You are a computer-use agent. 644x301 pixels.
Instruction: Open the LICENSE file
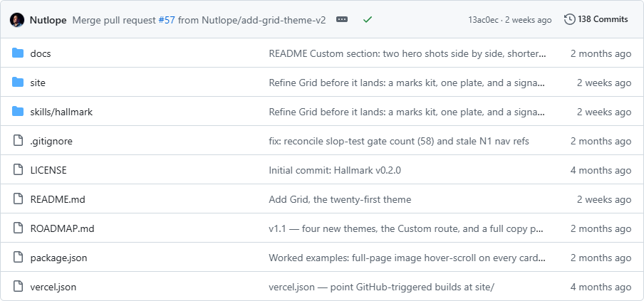(48, 170)
